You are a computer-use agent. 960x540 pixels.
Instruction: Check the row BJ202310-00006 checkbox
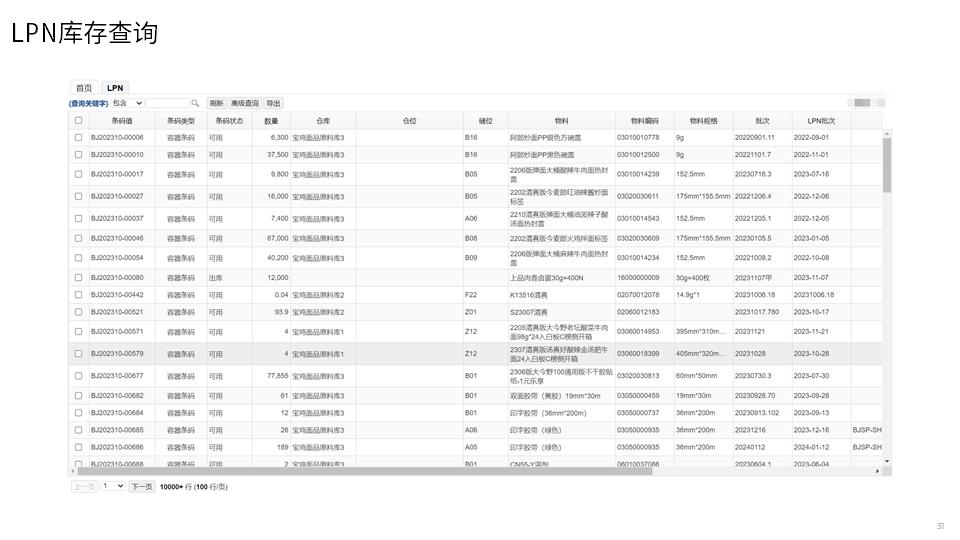(x=78, y=137)
